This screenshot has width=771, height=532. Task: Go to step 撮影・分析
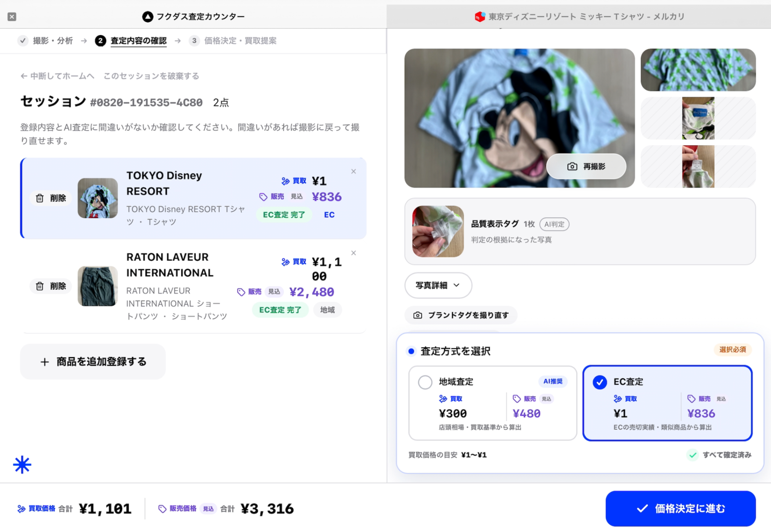point(45,41)
